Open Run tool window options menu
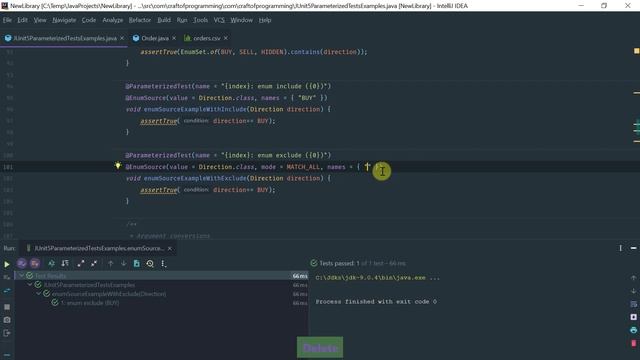 tap(620, 248)
